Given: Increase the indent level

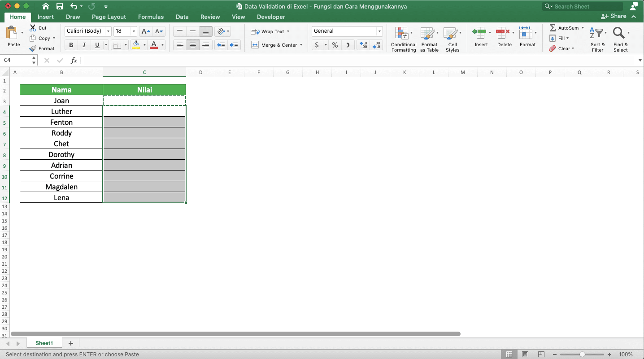Looking at the screenshot, I should [x=234, y=45].
